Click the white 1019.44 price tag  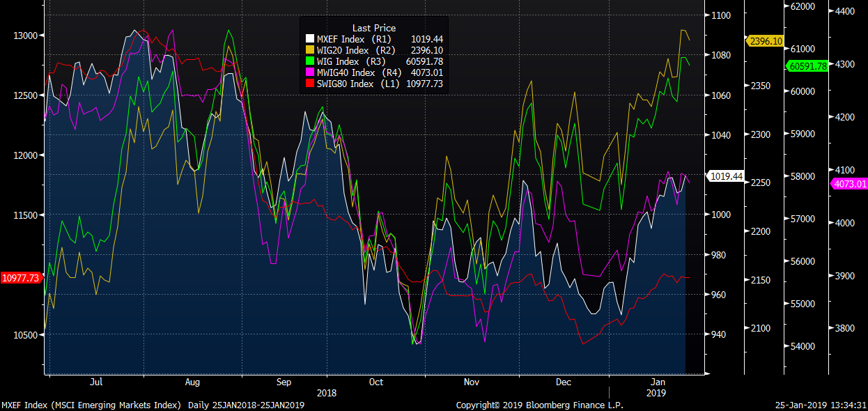[x=727, y=176]
